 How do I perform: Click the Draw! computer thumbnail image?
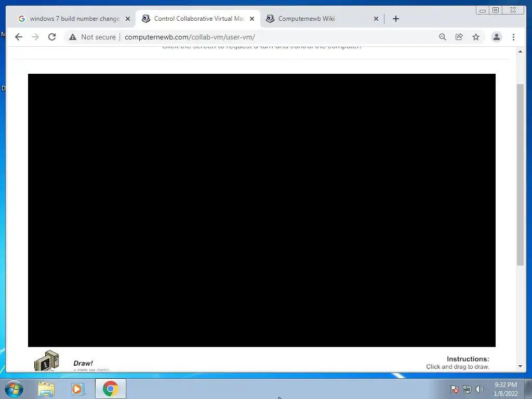(47, 361)
